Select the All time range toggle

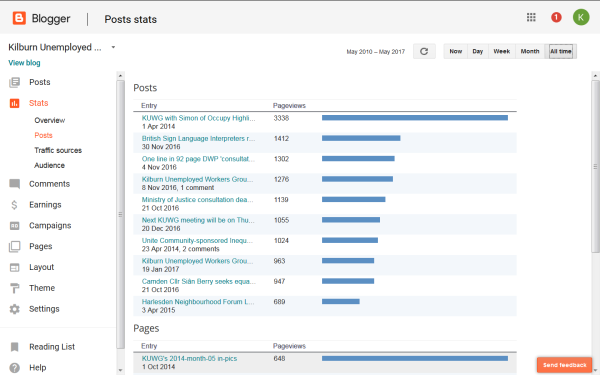tap(561, 51)
